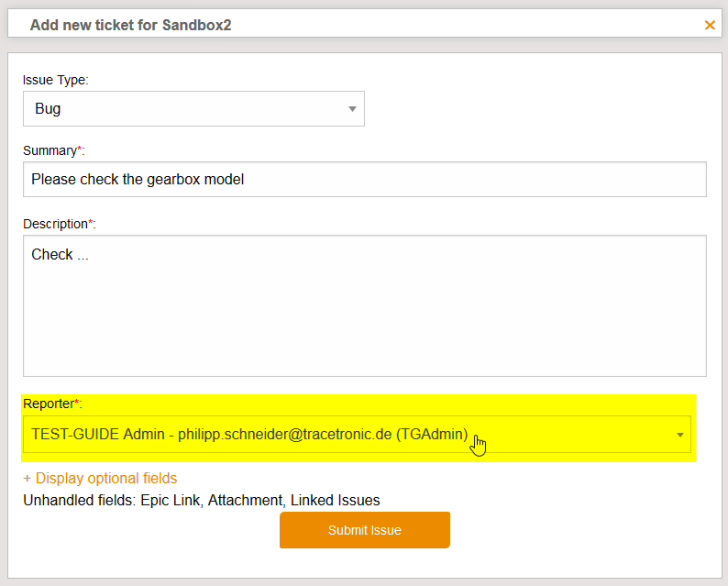The width and height of the screenshot is (728, 586).
Task: Show optional fields via Display optional fields
Action: pyautogui.click(x=105, y=478)
